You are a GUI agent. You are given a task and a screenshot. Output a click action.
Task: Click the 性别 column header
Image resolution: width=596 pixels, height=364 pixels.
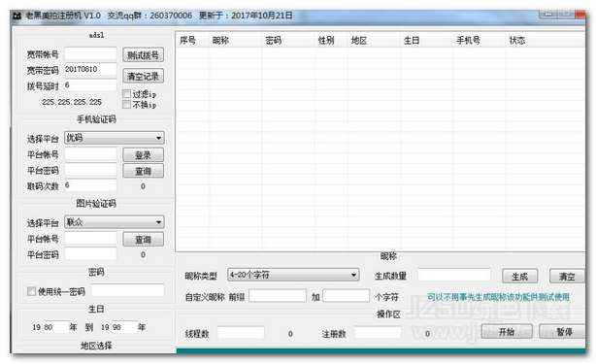point(331,40)
